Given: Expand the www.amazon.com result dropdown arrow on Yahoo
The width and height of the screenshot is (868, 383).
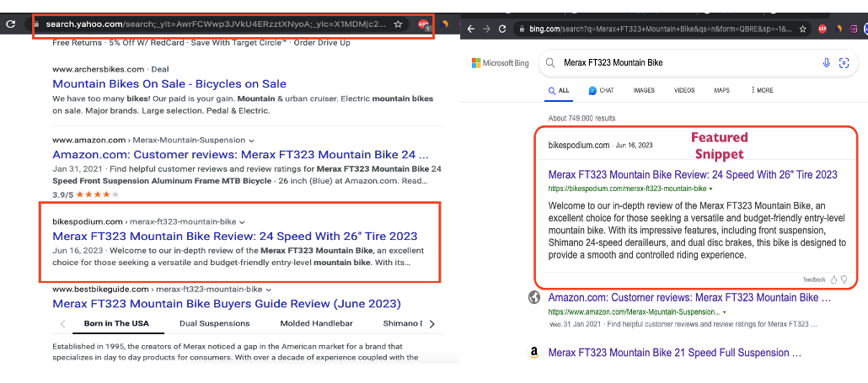Looking at the screenshot, I should pos(252,140).
